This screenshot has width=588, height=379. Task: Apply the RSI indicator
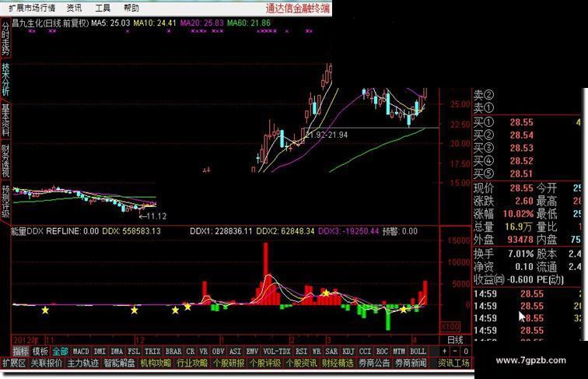302,352
